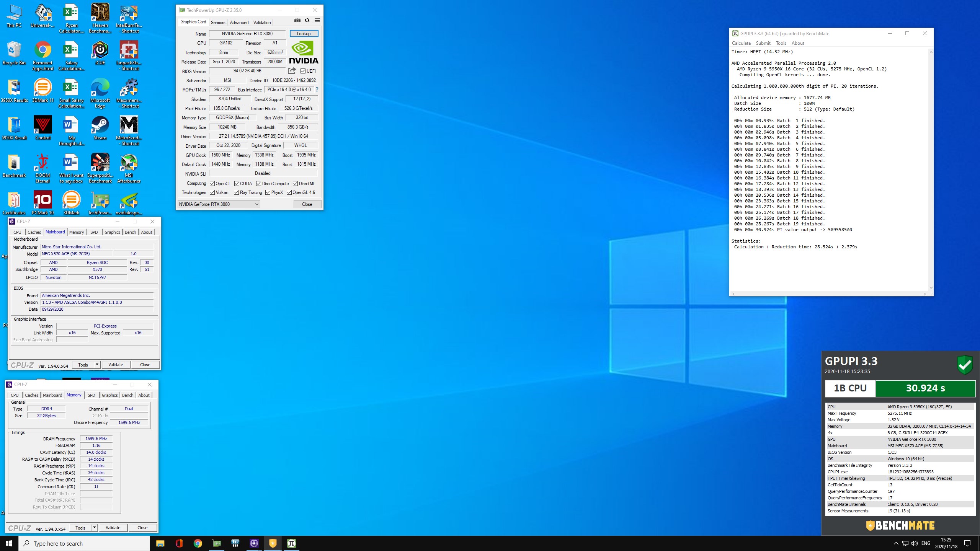This screenshot has width=980, height=551.
Task: Toggle the OpenCL checkbox
Action: (212, 184)
